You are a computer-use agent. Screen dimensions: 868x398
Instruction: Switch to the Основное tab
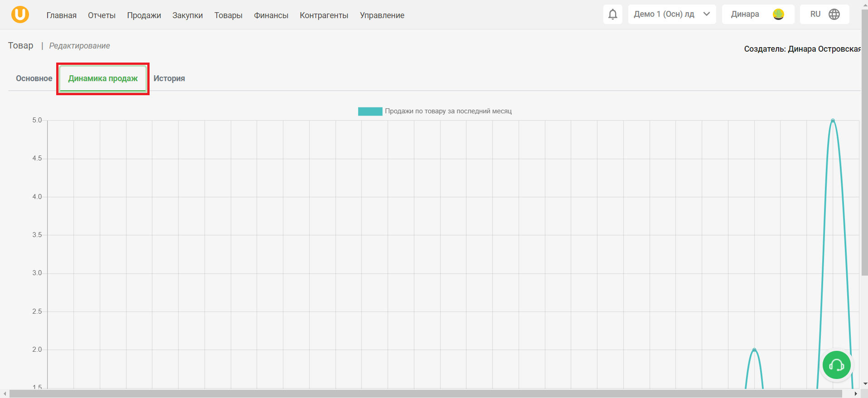[x=34, y=78]
